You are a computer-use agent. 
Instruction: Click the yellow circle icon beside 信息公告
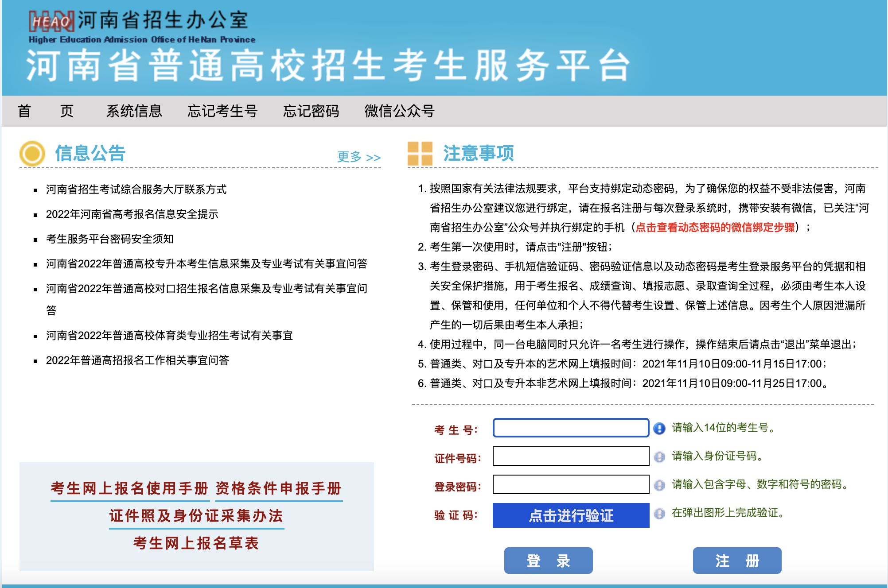click(x=32, y=154)
